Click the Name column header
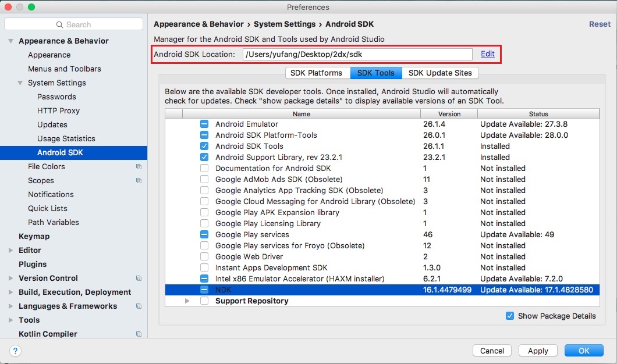The height and width of the screenshot is (364, 617). pyautogui.click(x=302, y=114)
